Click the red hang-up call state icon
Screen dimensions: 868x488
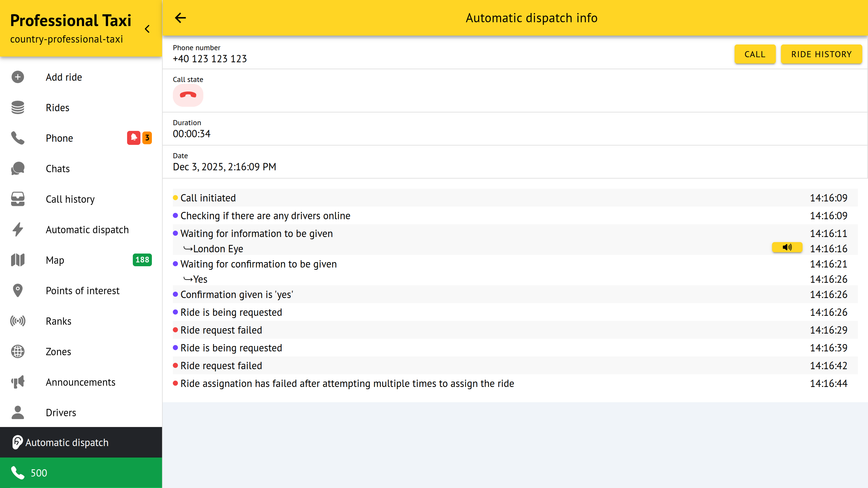(188, 95)
